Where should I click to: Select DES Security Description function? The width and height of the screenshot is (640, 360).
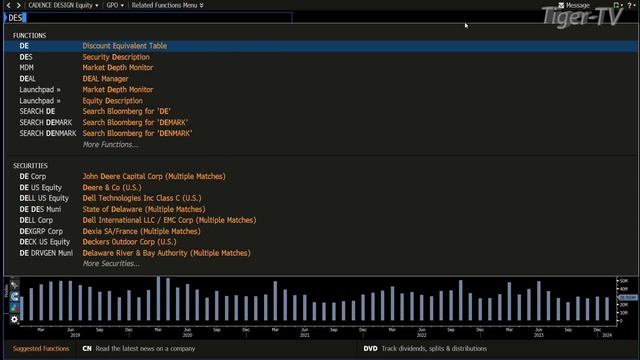click(x=320, y=57)
